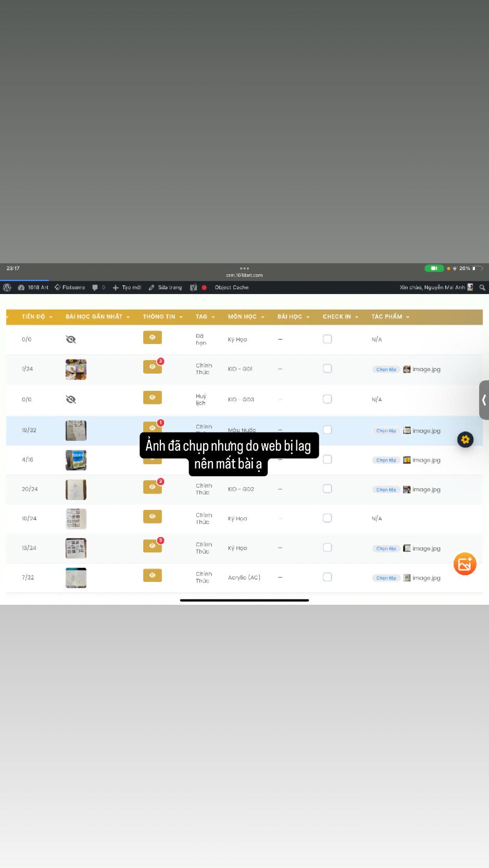Open lesson thumbnail in 13/24 row
This screenshot has height=868, width=489.
click(x=76, y=548)
